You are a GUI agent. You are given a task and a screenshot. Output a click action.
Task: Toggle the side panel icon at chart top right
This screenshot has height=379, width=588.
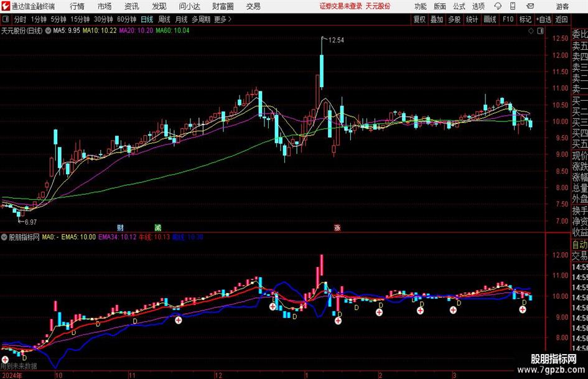click(540, 31)
